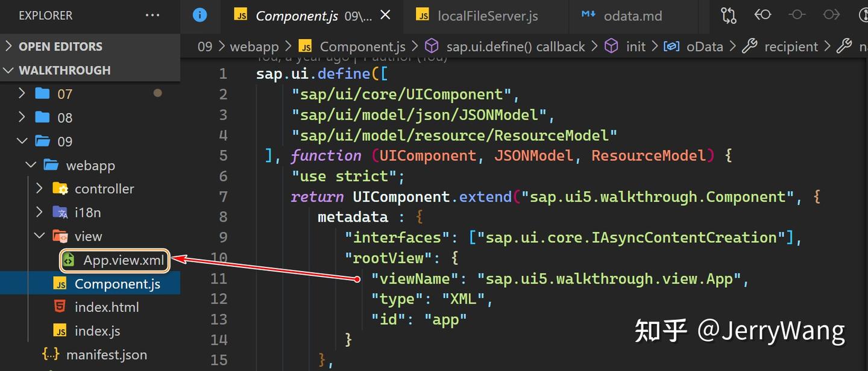Open the recipient breadcrumb item
Viewport: 868px width, 371px height.
(x=791, y=46)
